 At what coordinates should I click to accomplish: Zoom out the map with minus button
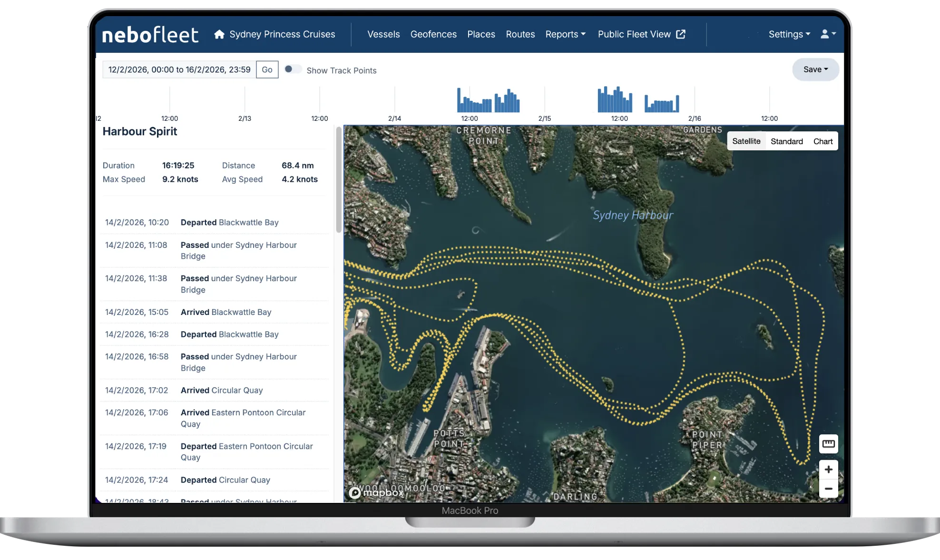tap(828, 489)
